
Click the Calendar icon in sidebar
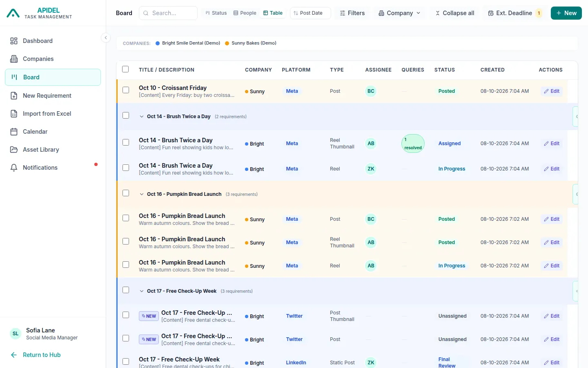pyautogui.click(x=14, y=132)
